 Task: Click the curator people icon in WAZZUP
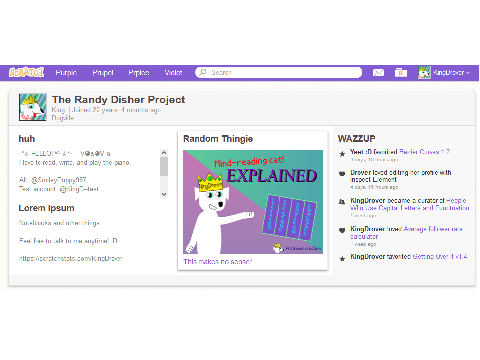[342, 202]
